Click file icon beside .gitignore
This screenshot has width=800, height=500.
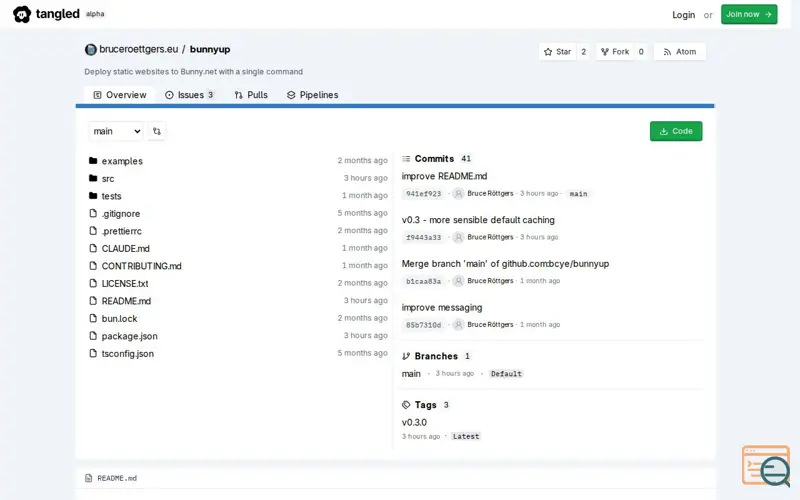pos(93,213)
